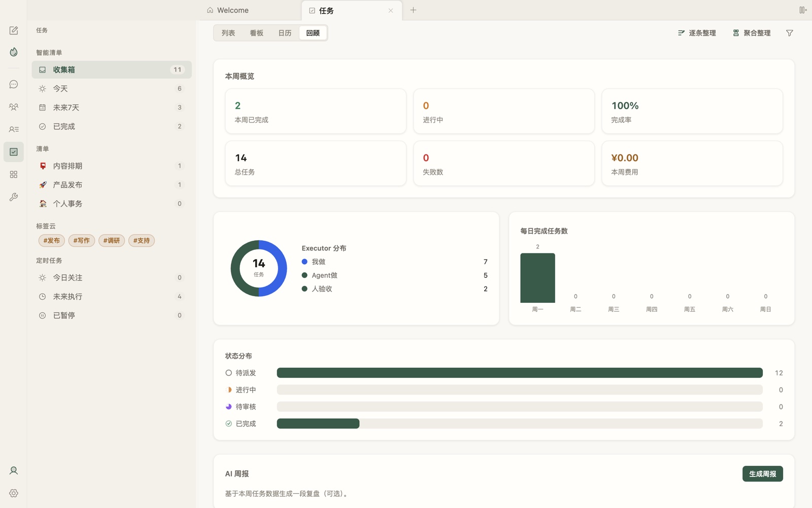This screenshot has height=508, width=812.
Task: Select the #调研 tag
Action: [x=112, y=241]
